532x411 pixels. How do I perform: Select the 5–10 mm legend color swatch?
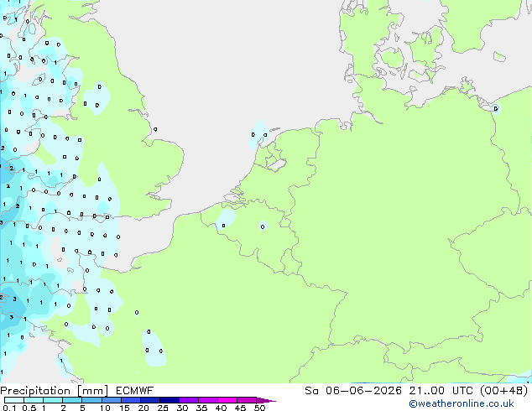(91, 400)
